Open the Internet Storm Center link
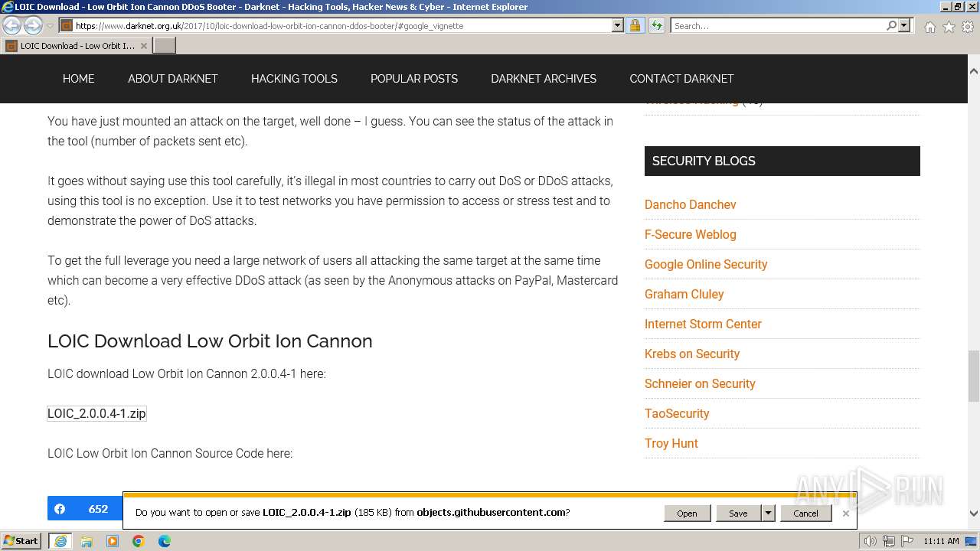Image resolution: width=980 pixels, height=551 pixels. click(x=703, y=324)
